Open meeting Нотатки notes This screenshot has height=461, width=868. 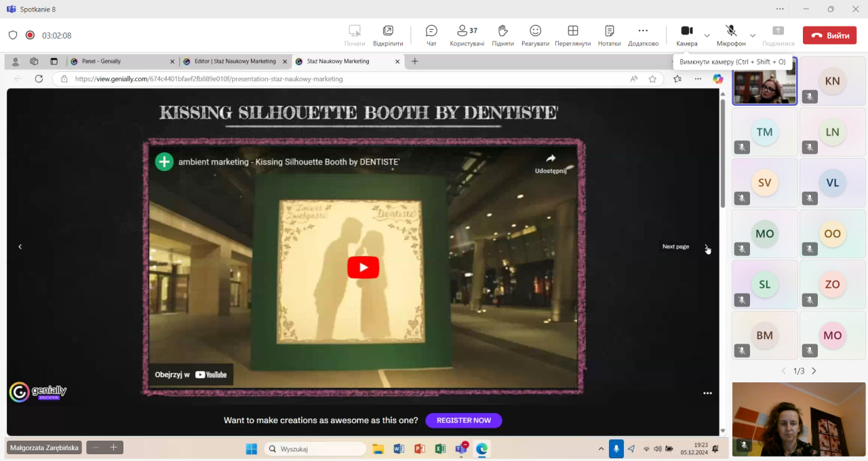610,35
